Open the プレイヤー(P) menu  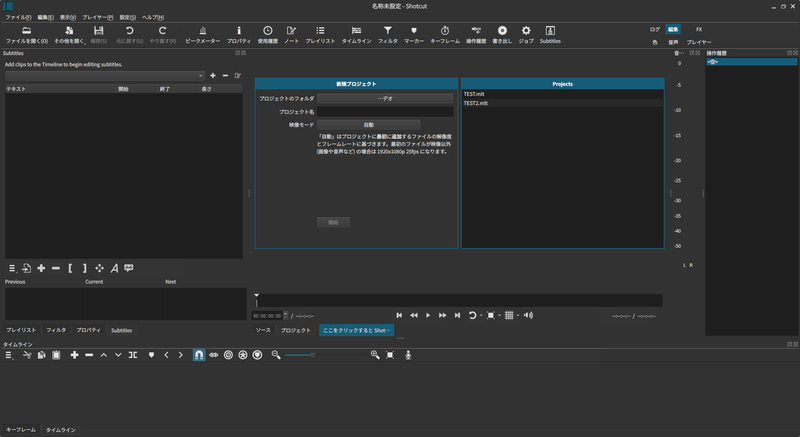pyautogui.click(x=98, y=17)
